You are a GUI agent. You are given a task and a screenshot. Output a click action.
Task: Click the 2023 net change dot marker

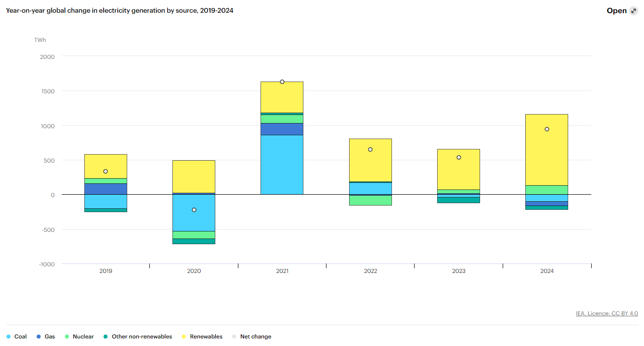pos(459,157)
